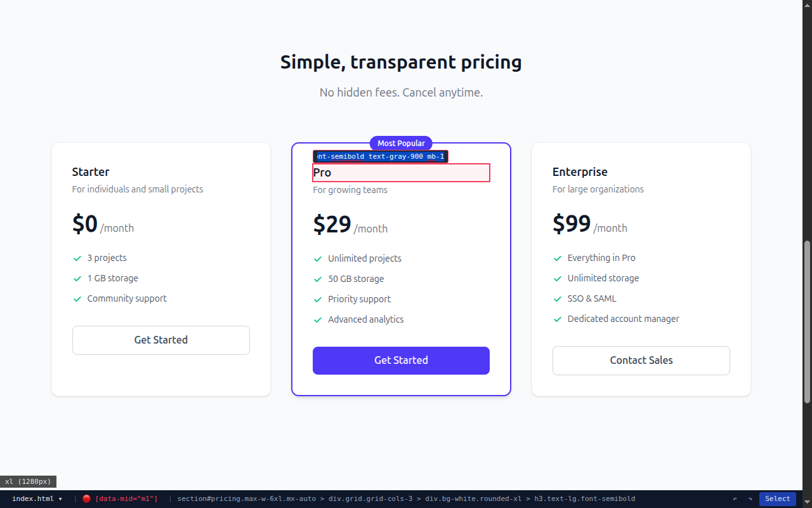The width and height of the screenshot is (812, 508).
Task: Toggle the Select mode button
Action: (x=777, y=499)
